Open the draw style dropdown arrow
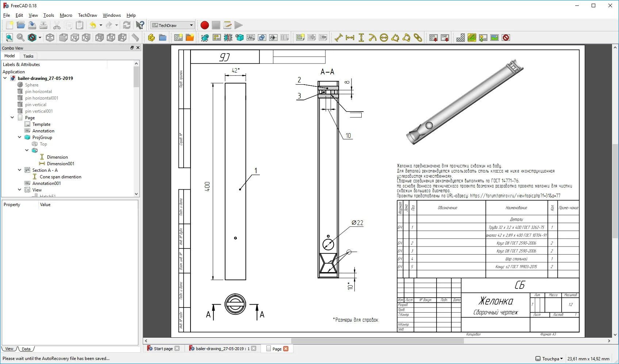The width and height of the screenshot is (619, 364). 40,38
